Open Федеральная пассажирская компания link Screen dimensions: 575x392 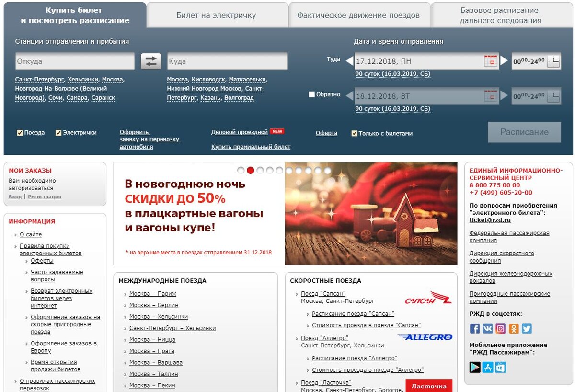[x=509, y=237]
